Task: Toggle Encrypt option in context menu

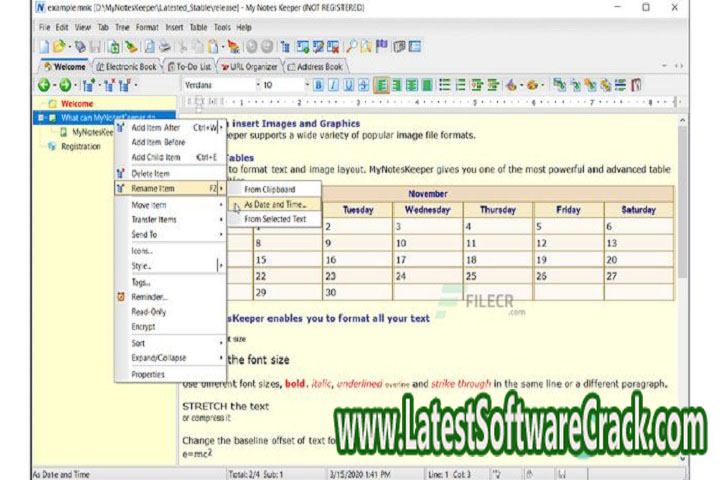Action: tap(143, 326)
